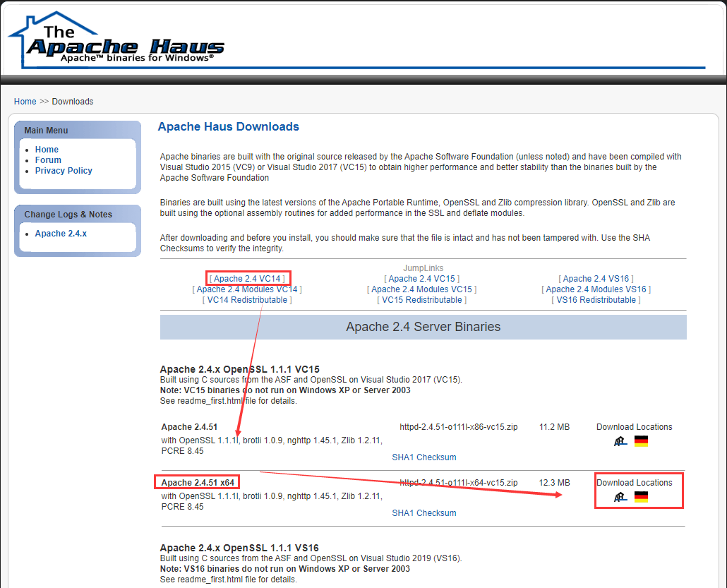The image size is (727, 588).
Task: Open Privacy Policy in the Main Menu
Action: tap(64, 171)
